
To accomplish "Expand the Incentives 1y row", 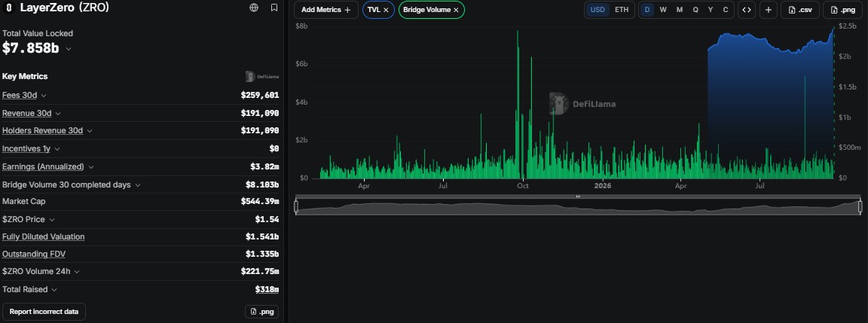I will coord(57,149).
